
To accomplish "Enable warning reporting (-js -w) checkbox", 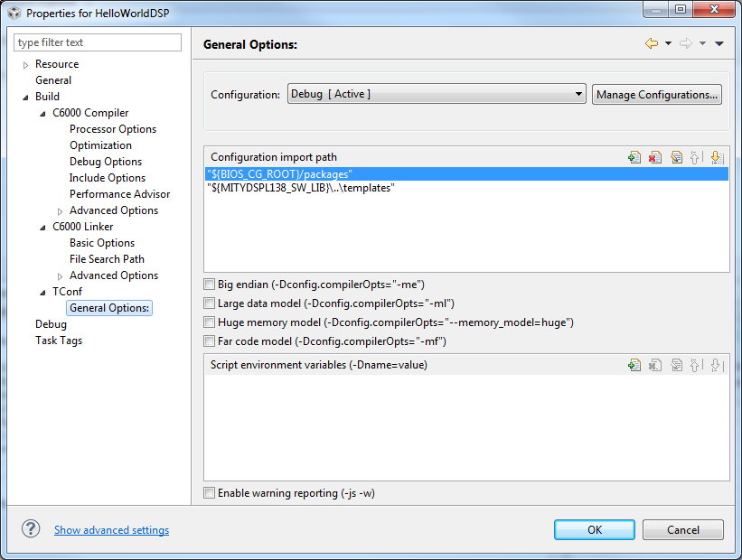I will pos(209,493).
